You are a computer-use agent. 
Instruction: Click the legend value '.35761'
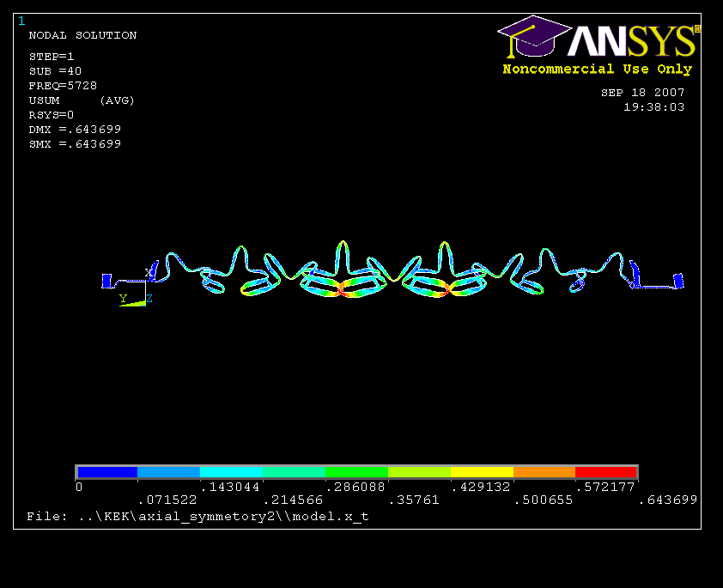coord(414,500)
